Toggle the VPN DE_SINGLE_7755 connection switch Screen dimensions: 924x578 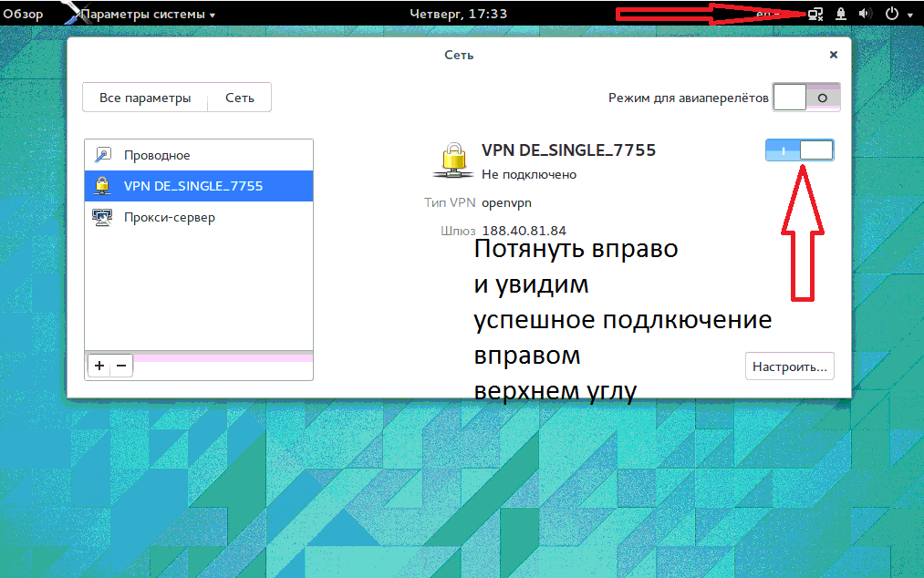(x=799, y=150)
